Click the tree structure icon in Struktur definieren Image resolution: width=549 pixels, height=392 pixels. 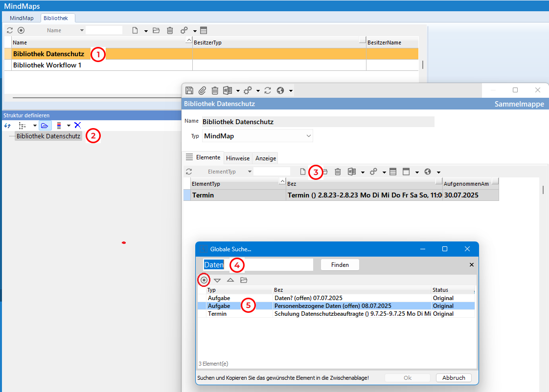pyautogui.click(x=23, y=125)
